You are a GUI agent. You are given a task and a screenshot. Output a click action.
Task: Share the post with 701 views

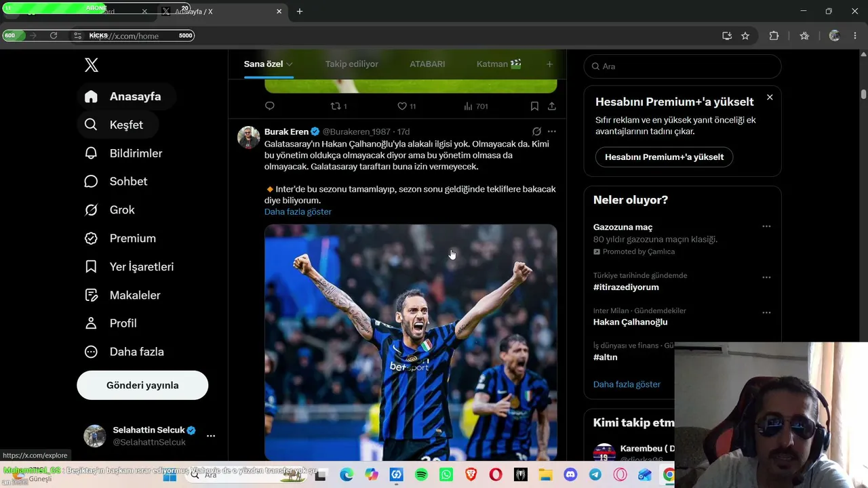(x=552, y=106)
